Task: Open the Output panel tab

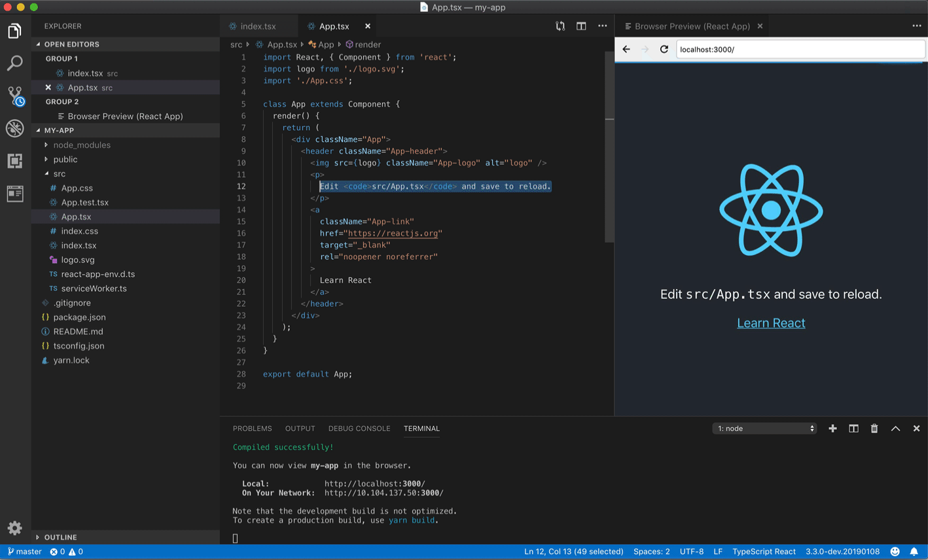Action: coord(300,429)
